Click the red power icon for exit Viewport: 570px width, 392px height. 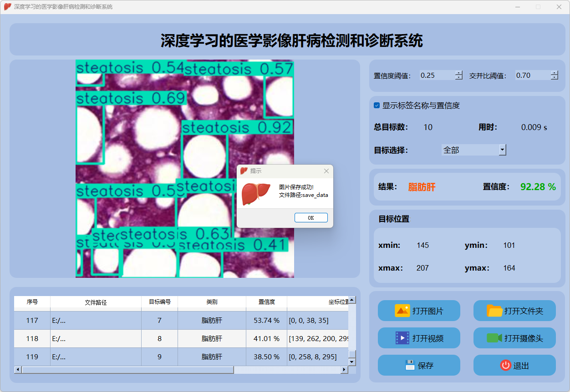point(505,365)
